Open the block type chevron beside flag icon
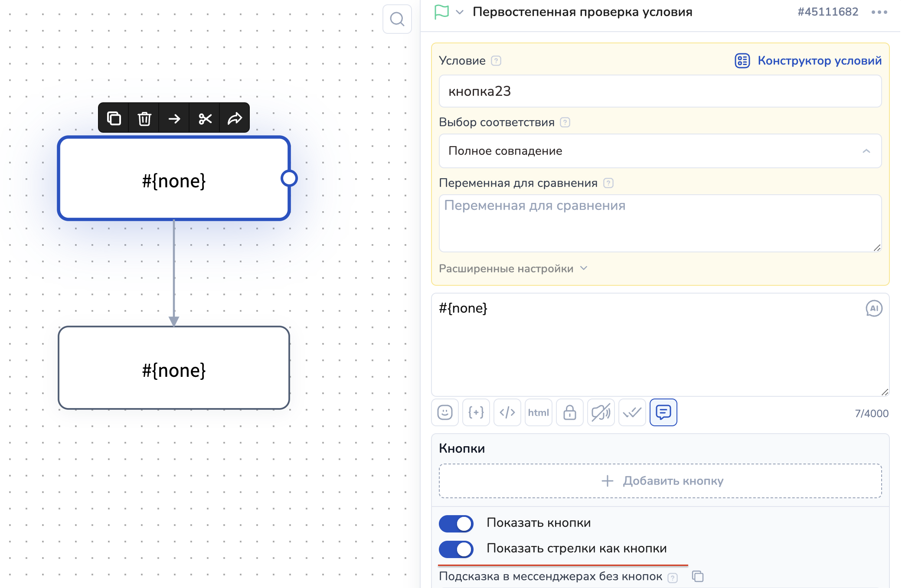902x588 pixels. [460, 12]
